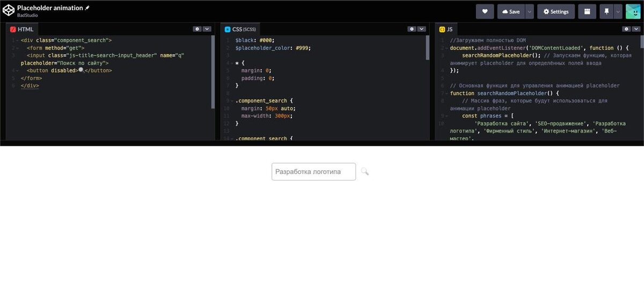Fold .component_search rule at line 9
Viewport: 644px width, 303px height.
tap(231, 101)
